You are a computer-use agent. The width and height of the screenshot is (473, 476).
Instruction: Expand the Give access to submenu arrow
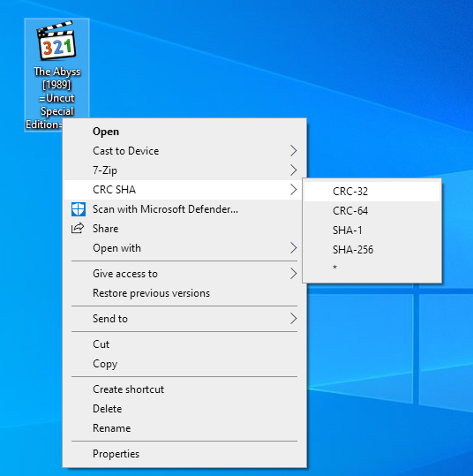click(x=293, y=274)
